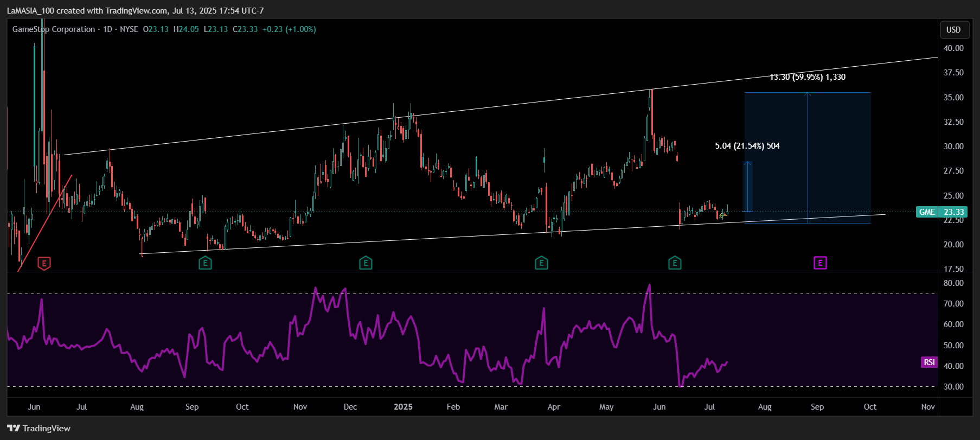Click the May label on the time axis
This screenshot has width=980, height=440.
point(606,407)
